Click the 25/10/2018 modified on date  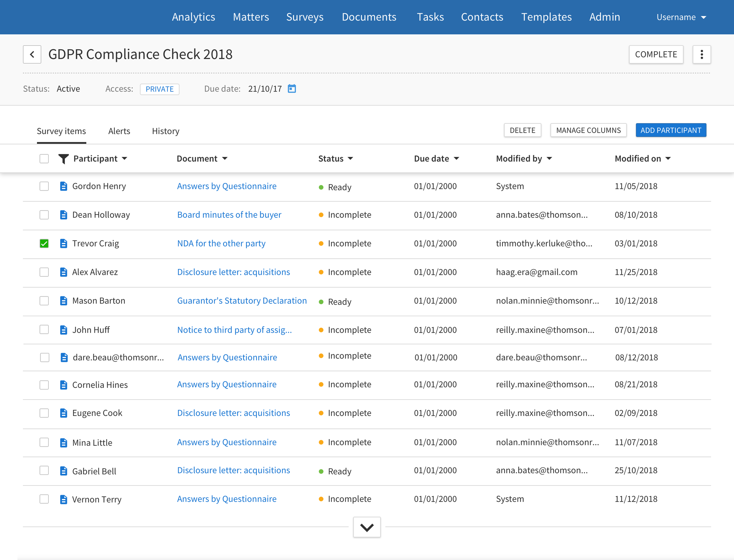coord(636,470)
